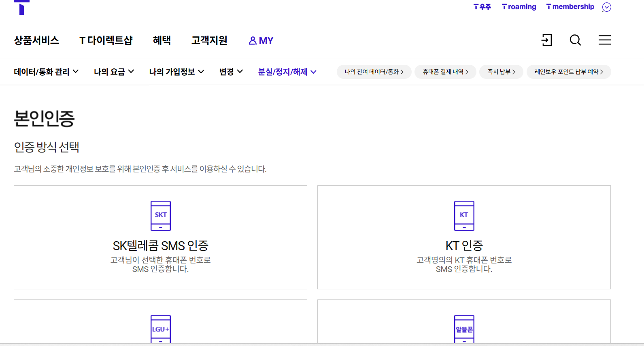Click the T world logo
The image size is (644, 346).
(x=21, y=7)
